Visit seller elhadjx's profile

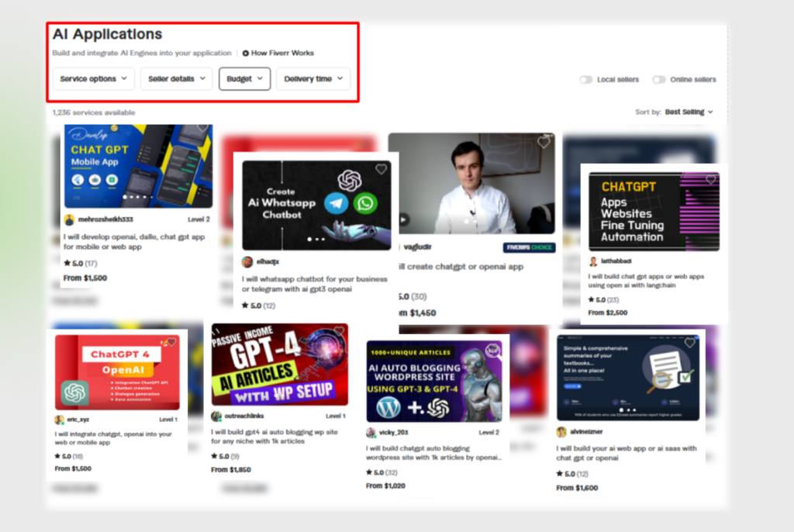(x=268, y=262)
